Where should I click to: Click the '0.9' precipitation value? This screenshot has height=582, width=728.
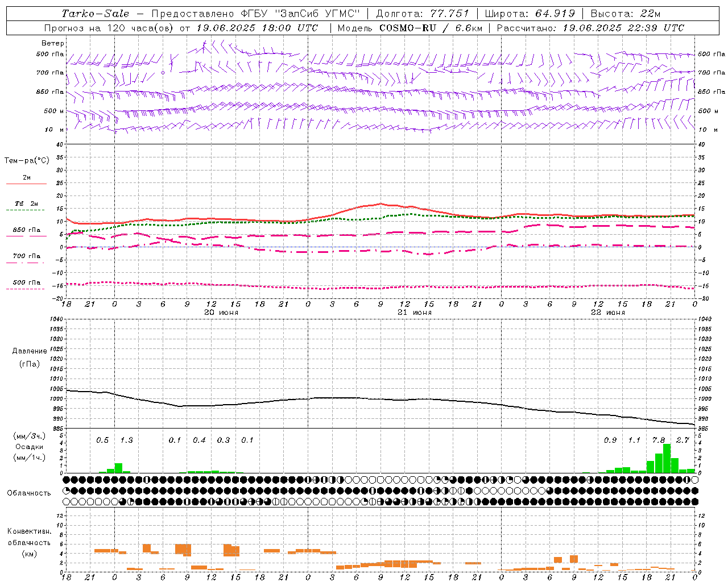coord(610,440)
